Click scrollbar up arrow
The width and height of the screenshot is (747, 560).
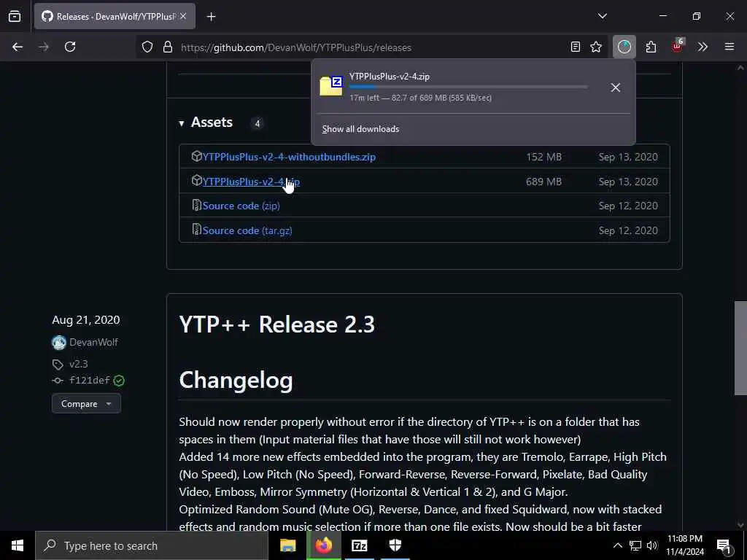tap(740, 68)
